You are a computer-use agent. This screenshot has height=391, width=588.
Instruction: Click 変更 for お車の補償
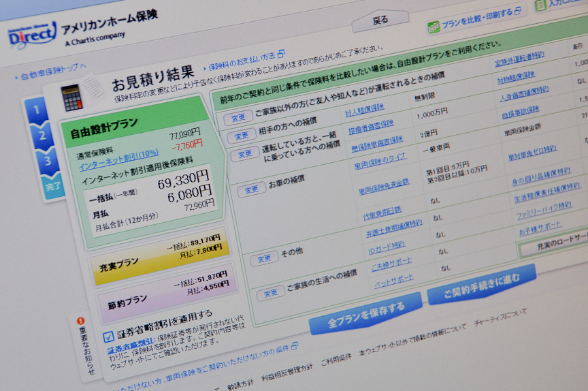point(251,190)
